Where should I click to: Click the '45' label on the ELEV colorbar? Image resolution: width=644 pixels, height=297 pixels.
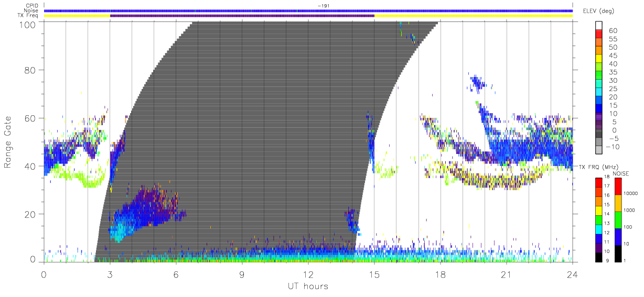pos(613,56)
